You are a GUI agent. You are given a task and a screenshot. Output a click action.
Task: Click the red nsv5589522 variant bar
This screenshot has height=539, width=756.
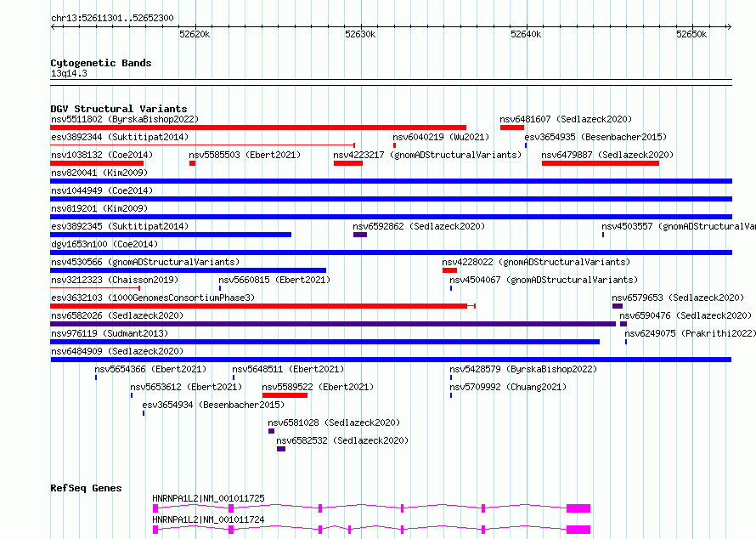[x=285, y=395]
